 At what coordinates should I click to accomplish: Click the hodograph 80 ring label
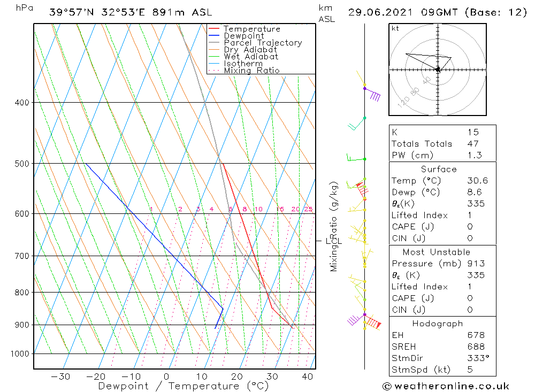point(415,92)
